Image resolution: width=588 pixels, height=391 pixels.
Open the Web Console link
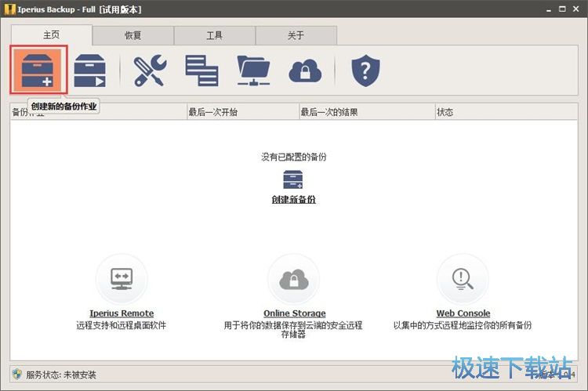(463, 313)
